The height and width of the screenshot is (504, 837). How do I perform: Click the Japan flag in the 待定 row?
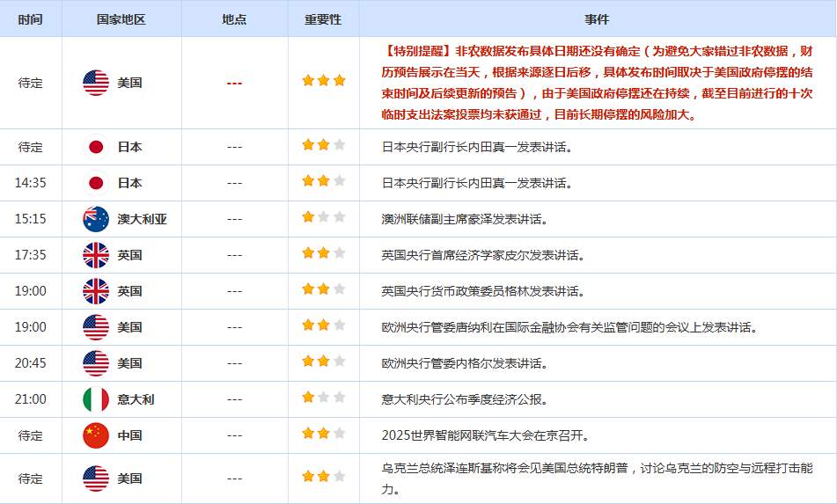tap(96, 147)
